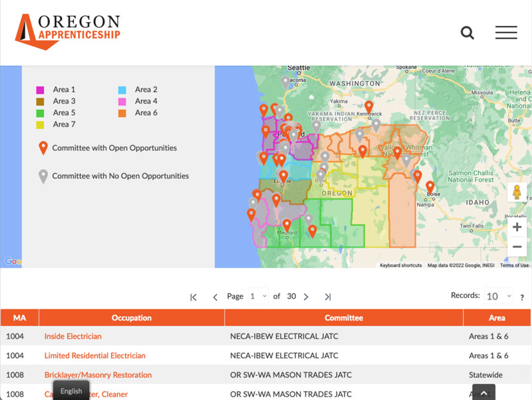
Task: Click the Area 6 orange legend swatch
Action: coord(122,113)
